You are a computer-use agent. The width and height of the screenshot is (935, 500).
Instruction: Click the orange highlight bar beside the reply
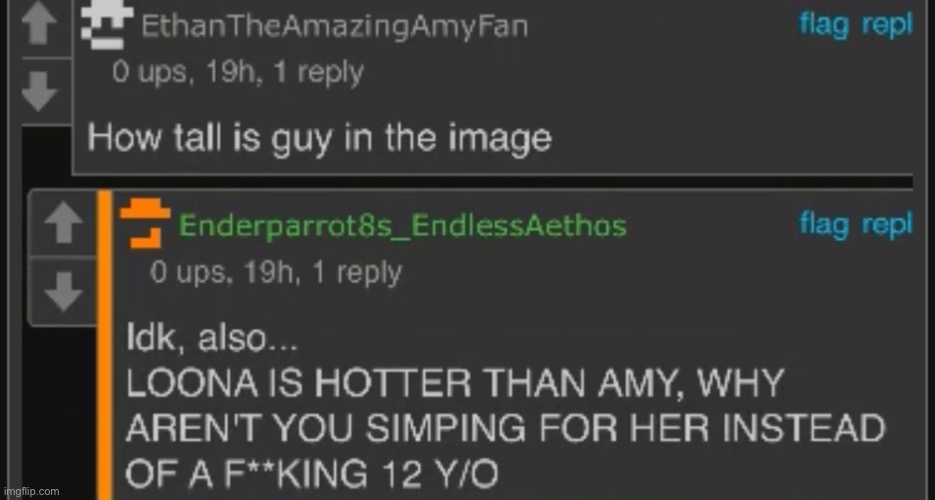105,345
